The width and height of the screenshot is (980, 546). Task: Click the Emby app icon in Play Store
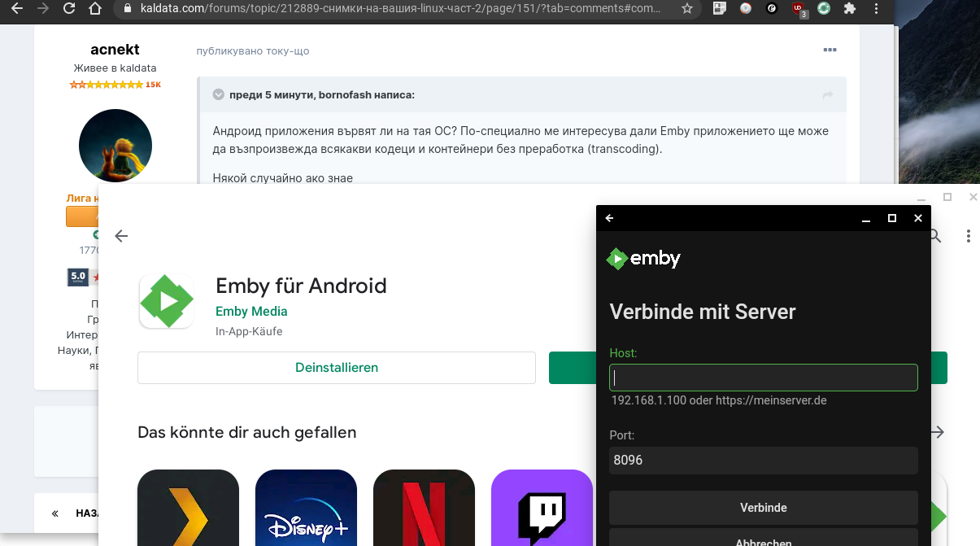(166, 301)
